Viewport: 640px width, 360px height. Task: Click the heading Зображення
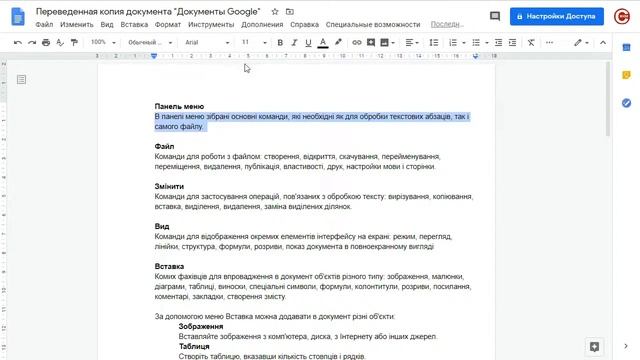[x=201, y=327]
